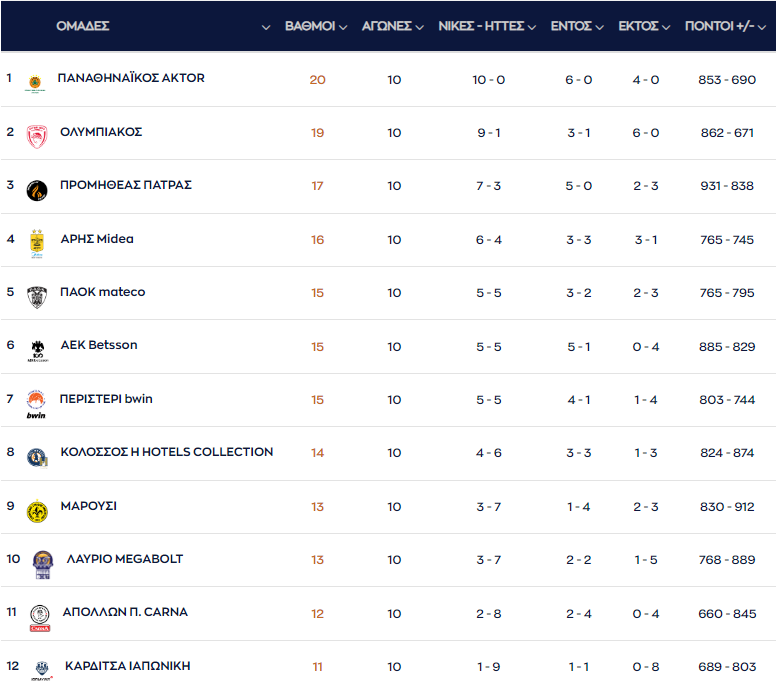Click the ΝΙΚΕΣ - ΗΤΤΕΣ column header
776x693 pixels.
coord(481,26)
